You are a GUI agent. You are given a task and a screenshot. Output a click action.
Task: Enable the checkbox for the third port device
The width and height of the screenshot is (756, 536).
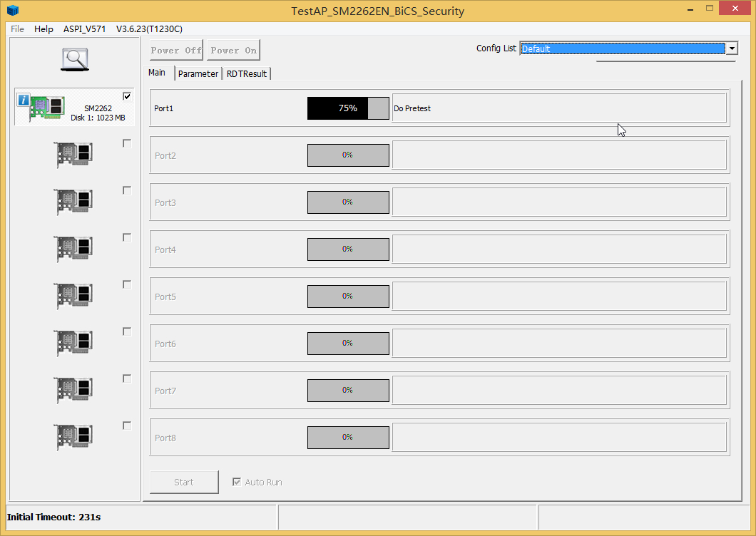pyautogui.click(x=127, y=190)
